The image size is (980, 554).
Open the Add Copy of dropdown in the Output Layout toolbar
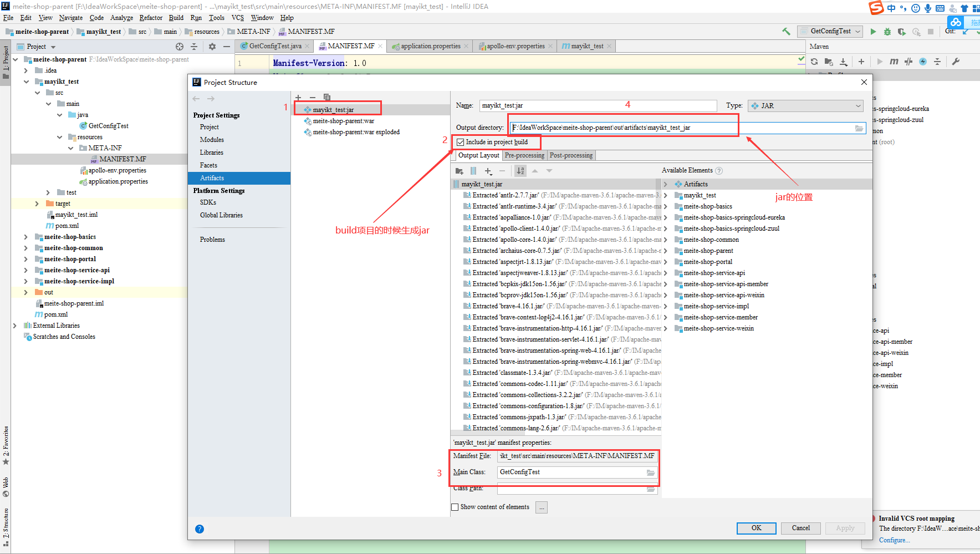tap(488, 171)
